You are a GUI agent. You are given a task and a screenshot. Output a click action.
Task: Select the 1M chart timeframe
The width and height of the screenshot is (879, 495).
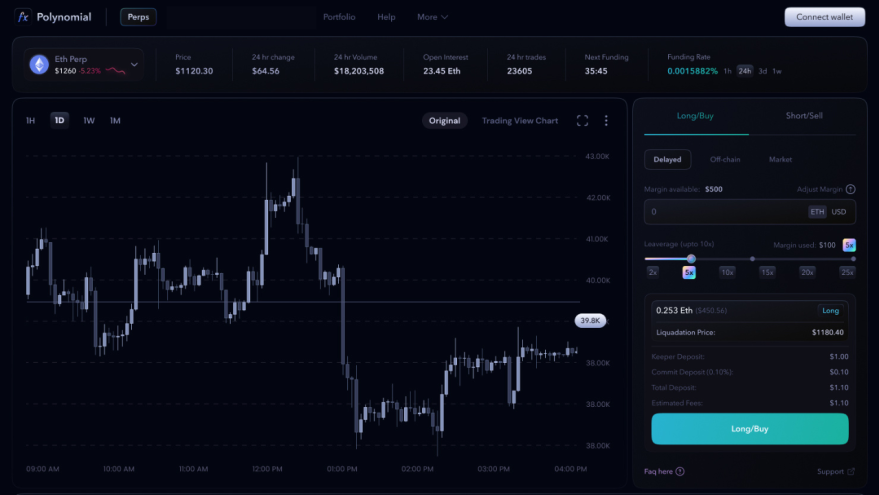point(115,121)
